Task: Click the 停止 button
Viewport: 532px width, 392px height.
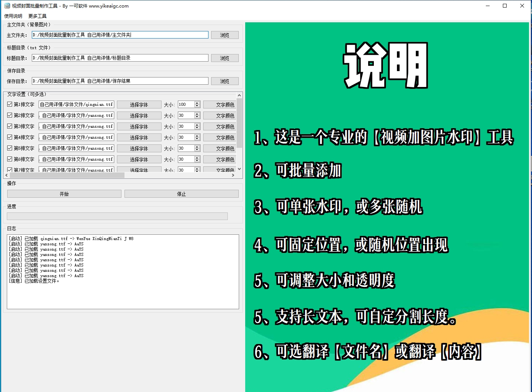Action: point(182,193)
